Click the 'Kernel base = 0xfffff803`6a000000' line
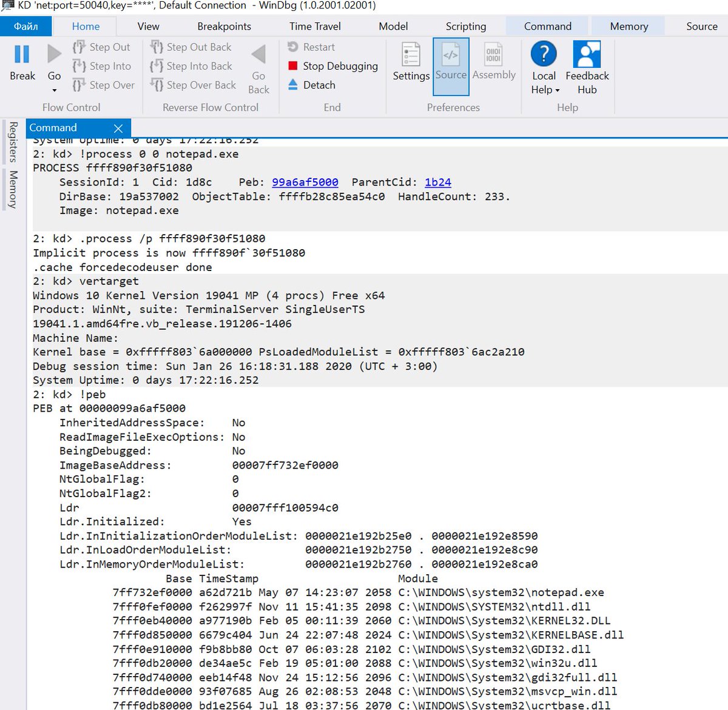728x710 pixels. tap(278, 352)
